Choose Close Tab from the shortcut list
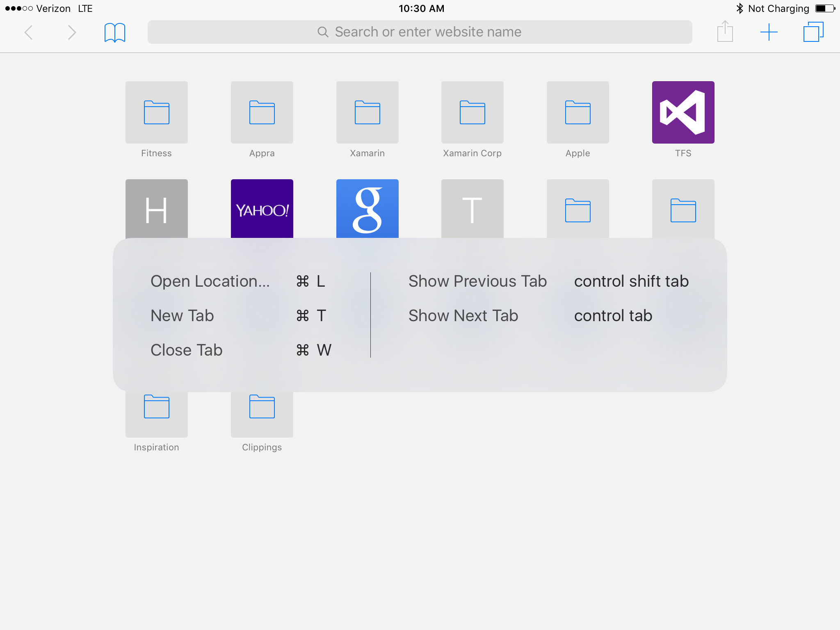 (187, 350)
